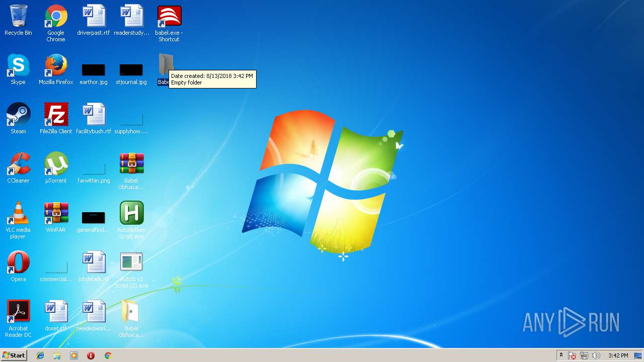Select the µTorrent shortcut
This screenshot has height=362, width=644.
click(56, 164)
